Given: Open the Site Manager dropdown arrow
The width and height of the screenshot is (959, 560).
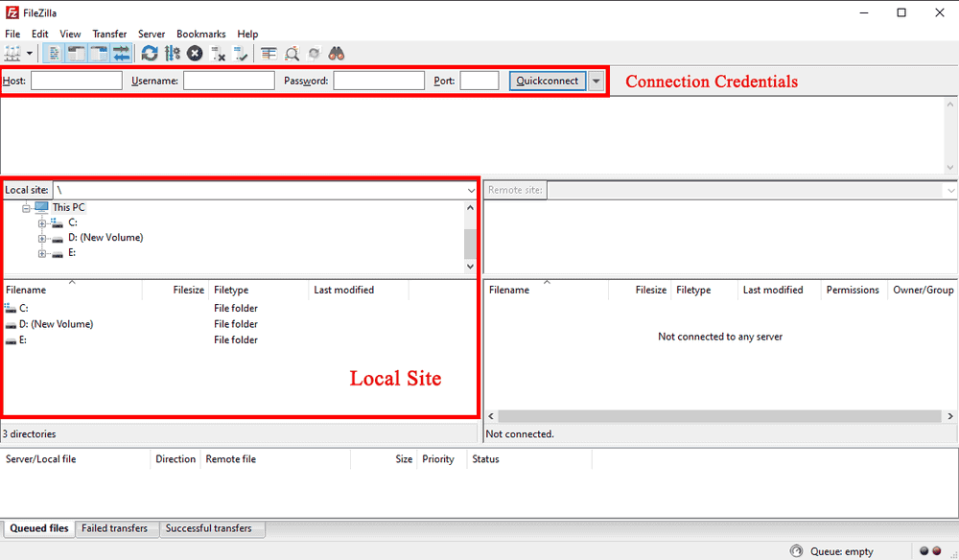Looking at the screenshot, I should pos(30,54).
